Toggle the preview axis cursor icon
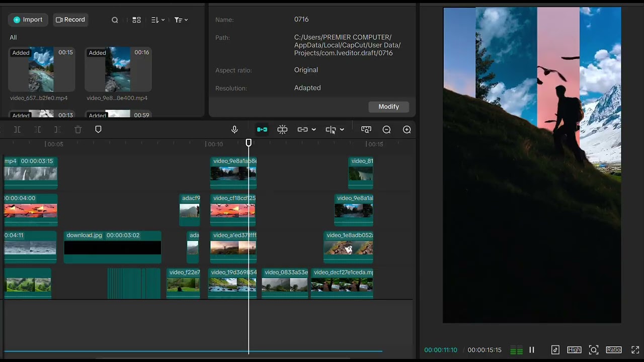644x362 pixels. point(331,130)
